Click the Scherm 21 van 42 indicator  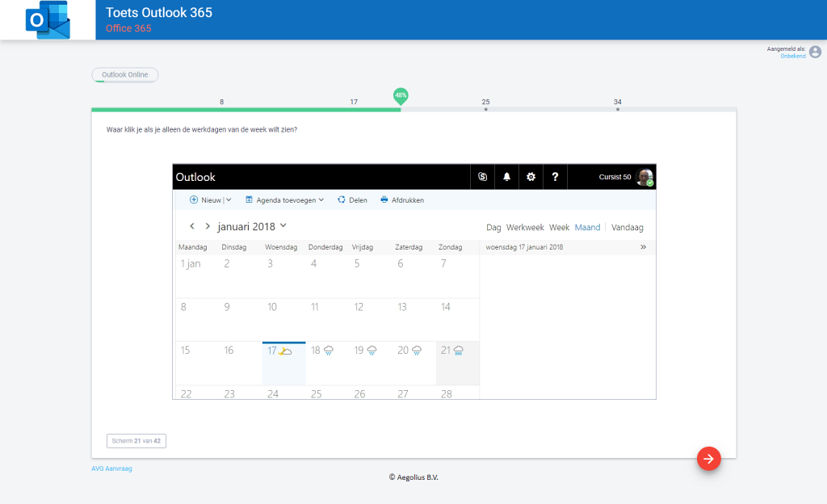[x=136, y=441]
